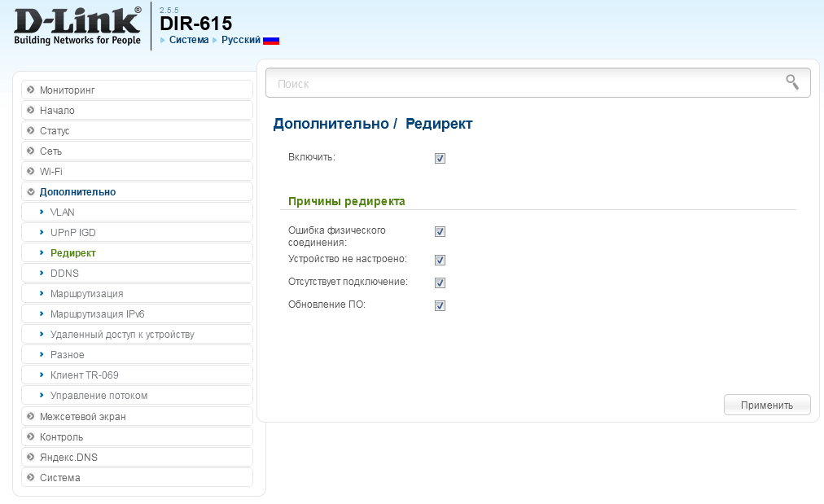Viewport: 824px width, 504px height.
Task: Open the Русский language menu
Action: tap(241, 40)
